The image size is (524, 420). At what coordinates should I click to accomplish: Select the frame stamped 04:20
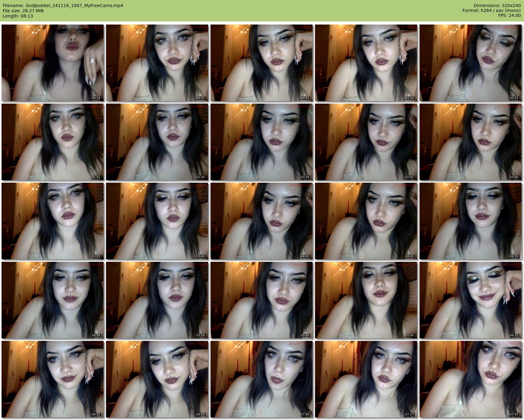pos(366,221)
